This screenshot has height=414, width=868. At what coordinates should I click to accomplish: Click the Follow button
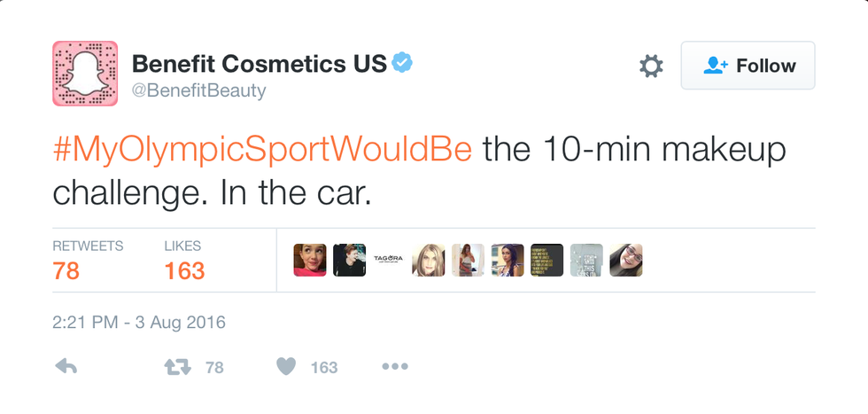pos(748,66)
